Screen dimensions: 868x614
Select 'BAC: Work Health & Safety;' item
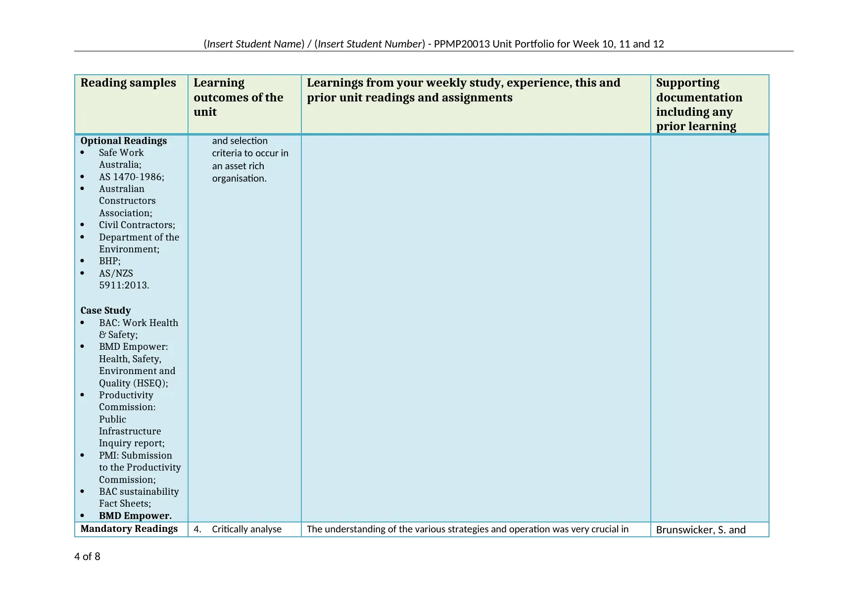tap(139, 329)
